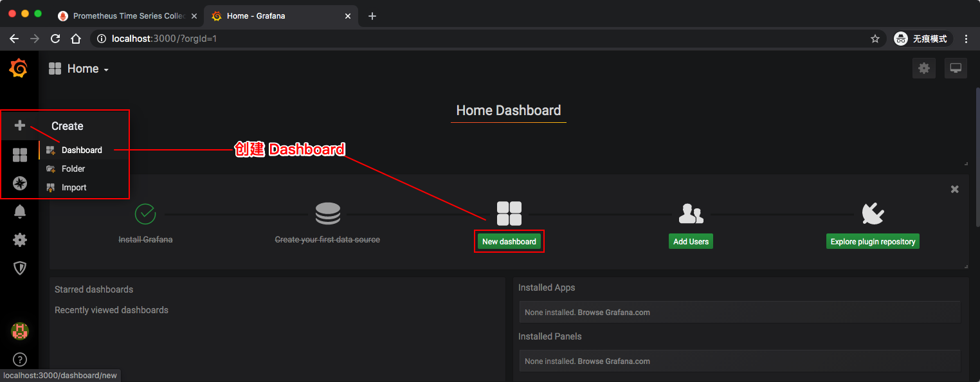Open the Server Admin shield icon
Screen dimensions: 980x382
click(x=20, y=268)
